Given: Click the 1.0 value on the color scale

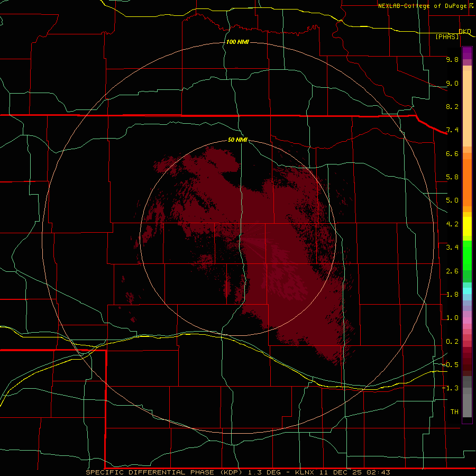Looking at the screenshot, I should (452, 318).
